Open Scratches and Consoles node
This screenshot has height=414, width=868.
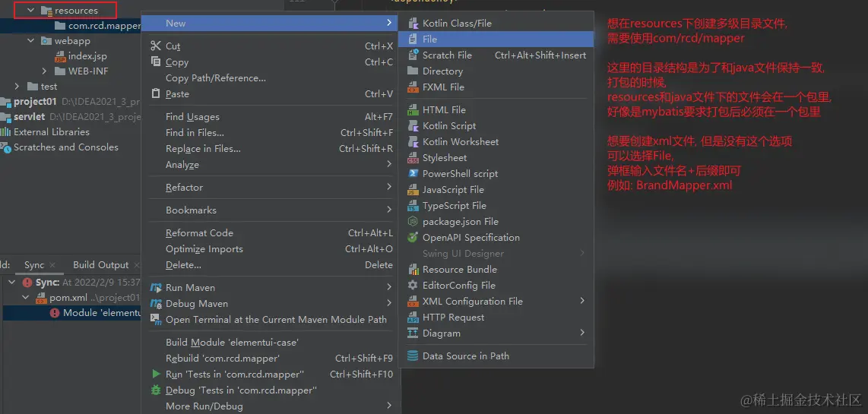pos(66,147)
